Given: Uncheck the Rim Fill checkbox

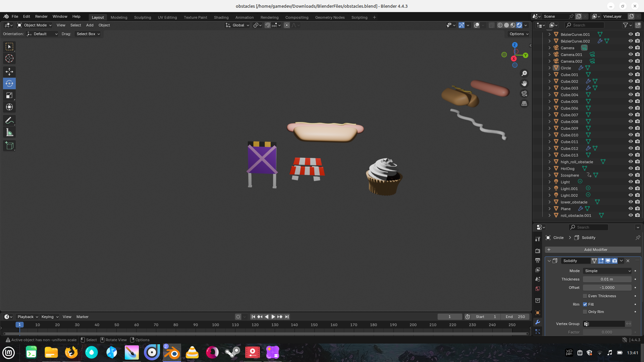Looking at the screenshot, I should [585, 304].
